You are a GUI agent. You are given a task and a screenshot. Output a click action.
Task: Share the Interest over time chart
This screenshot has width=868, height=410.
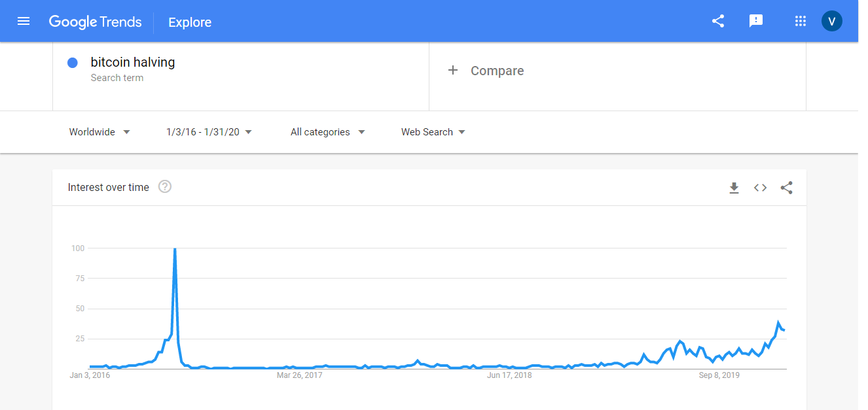click(787, 188)
